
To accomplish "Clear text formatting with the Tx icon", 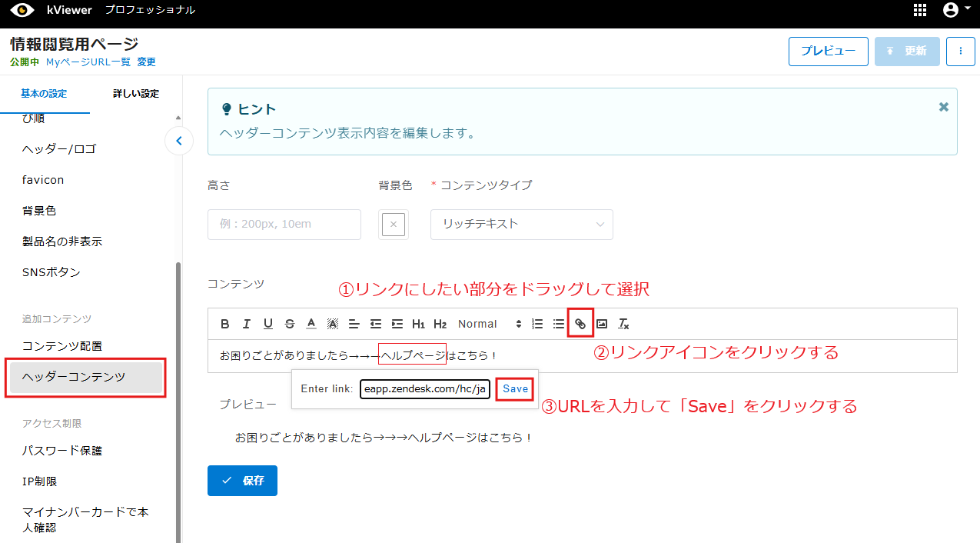I will point(623,324).
